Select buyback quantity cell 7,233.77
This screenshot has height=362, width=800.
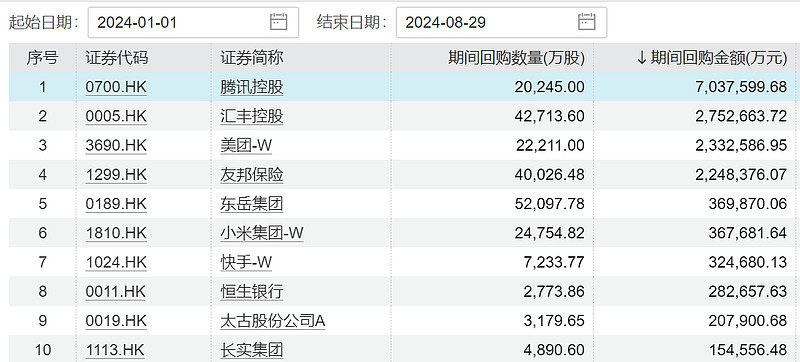tap(555, 263)
